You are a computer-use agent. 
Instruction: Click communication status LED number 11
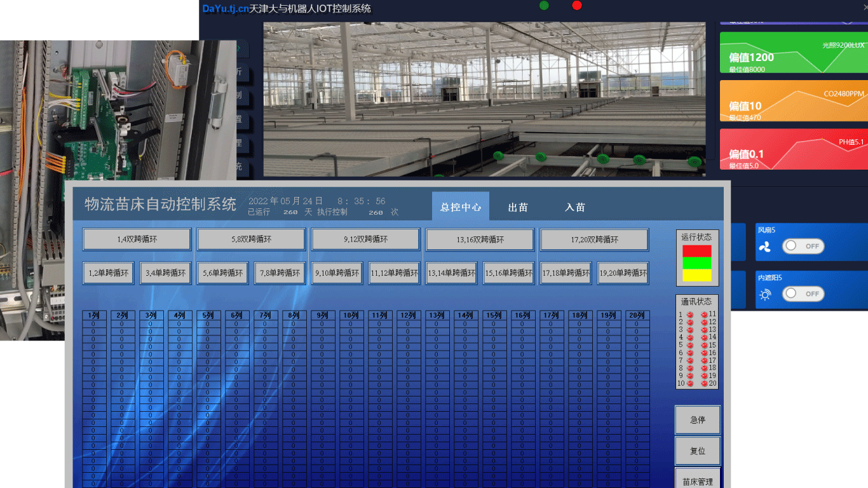click(x=704, y=315)
